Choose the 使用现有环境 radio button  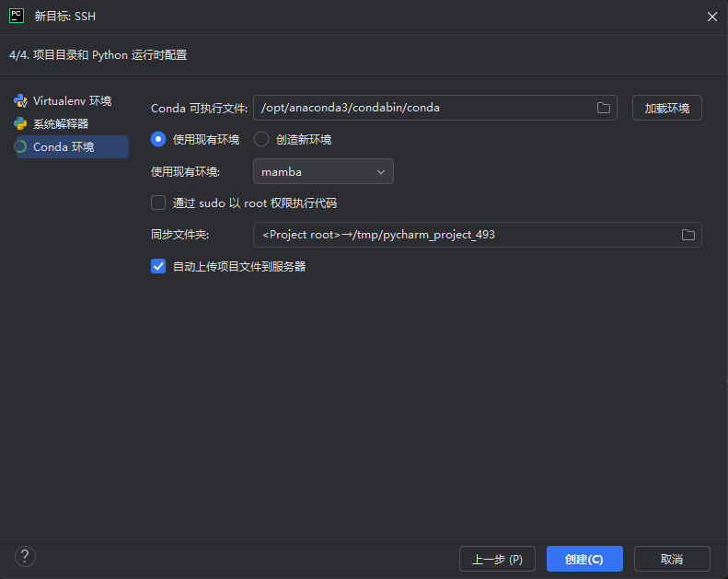point(158,139)
